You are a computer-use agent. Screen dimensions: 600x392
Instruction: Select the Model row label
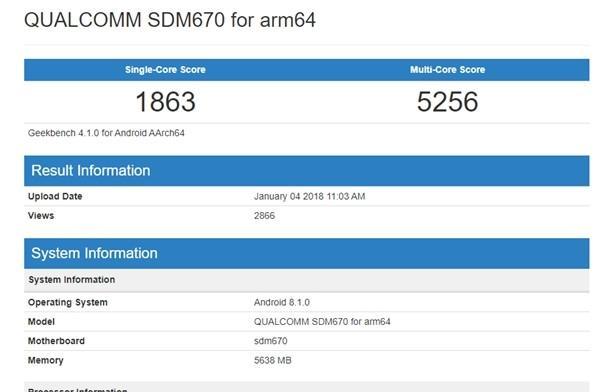[41, 322]
